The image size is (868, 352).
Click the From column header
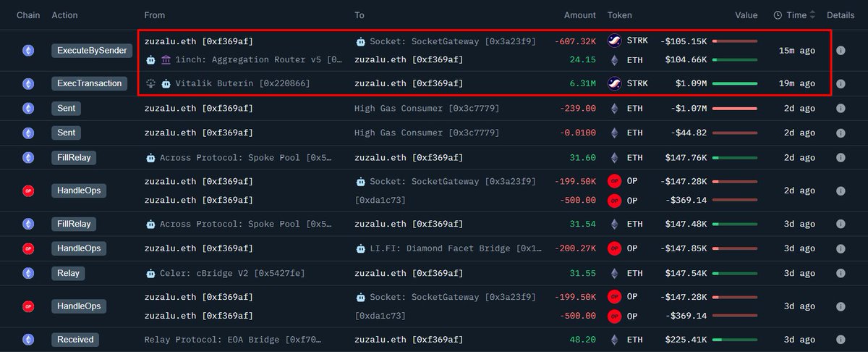[155, 14]
